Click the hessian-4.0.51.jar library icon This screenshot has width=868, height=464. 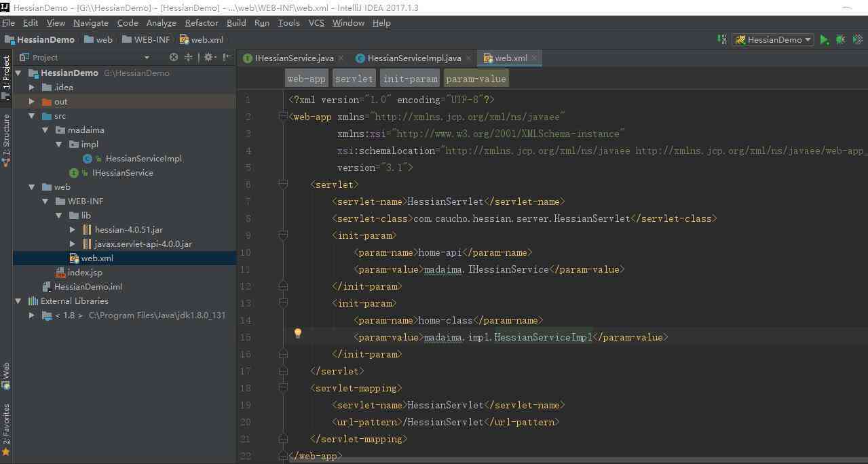pyautogui.click(x=87, y=229)
